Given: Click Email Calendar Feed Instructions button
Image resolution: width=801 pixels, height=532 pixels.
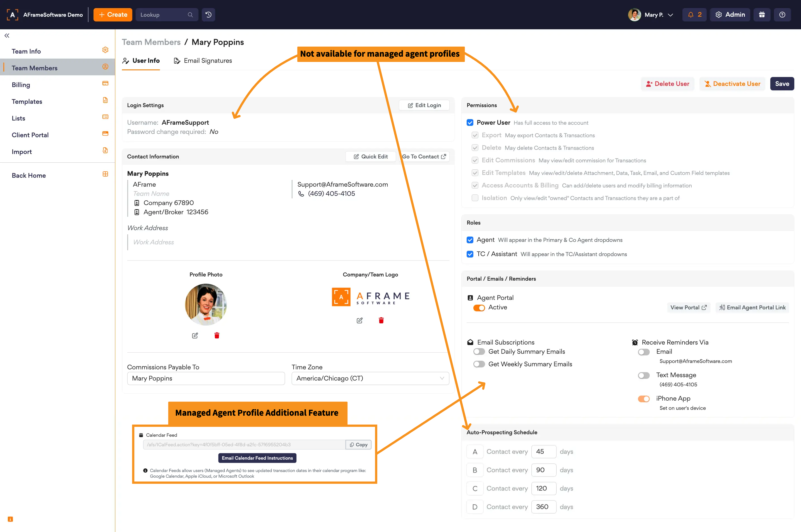Looking at the screenshot, I should (x=257, y=458).
